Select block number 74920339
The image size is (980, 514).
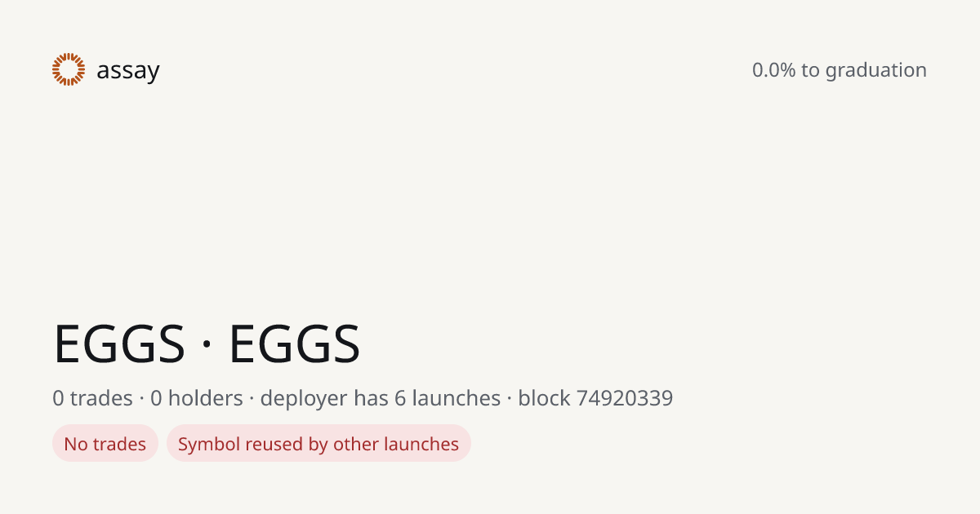point(625,398)
